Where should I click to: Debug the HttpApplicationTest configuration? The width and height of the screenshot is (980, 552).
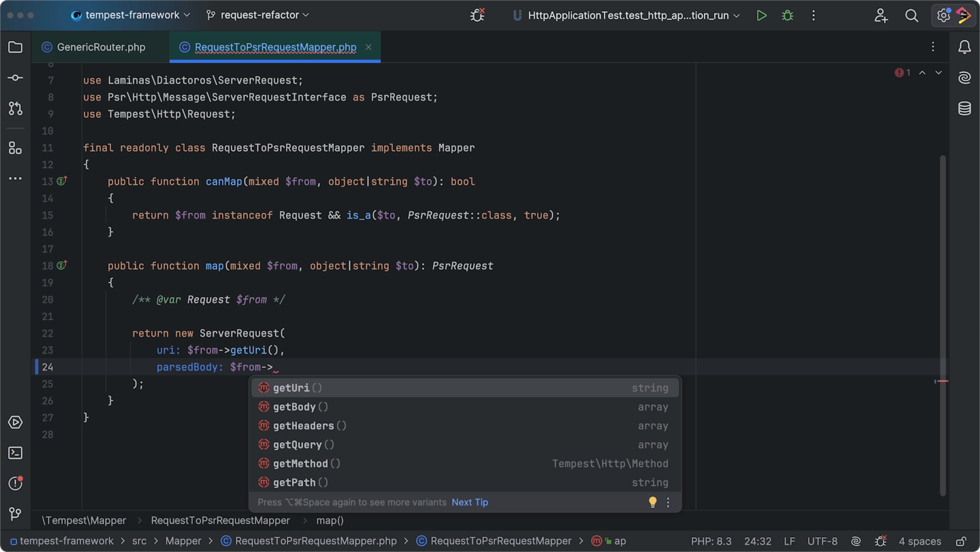click(787, 15)
